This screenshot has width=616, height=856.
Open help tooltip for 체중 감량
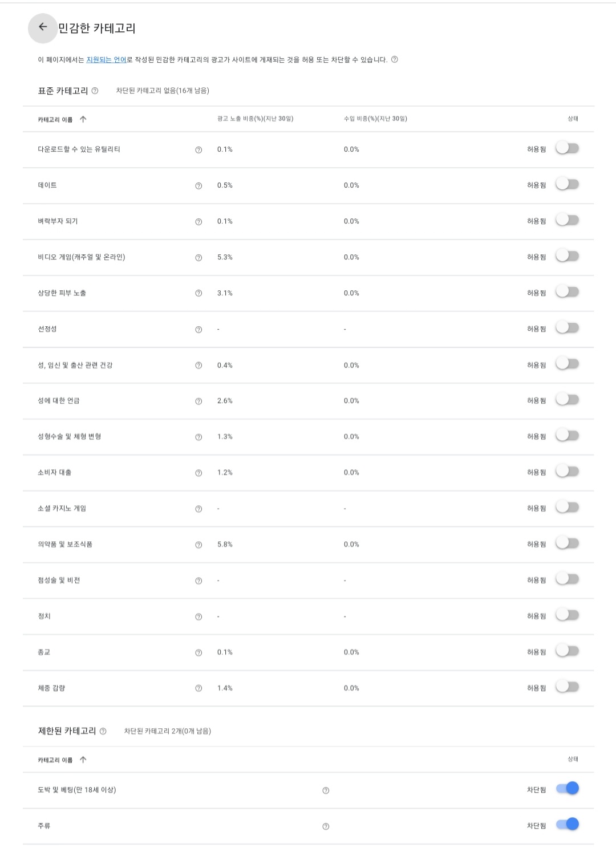(x=198, y=688)
